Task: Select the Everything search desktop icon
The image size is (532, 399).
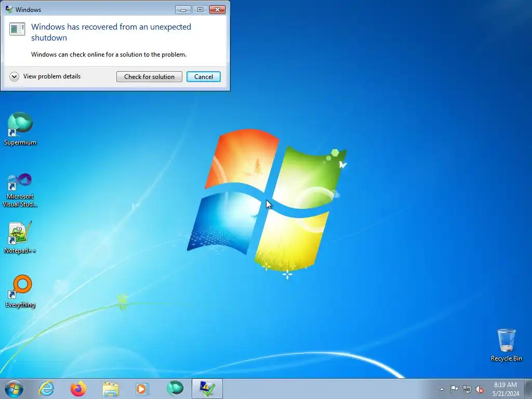Action: [x=20, y=291]
